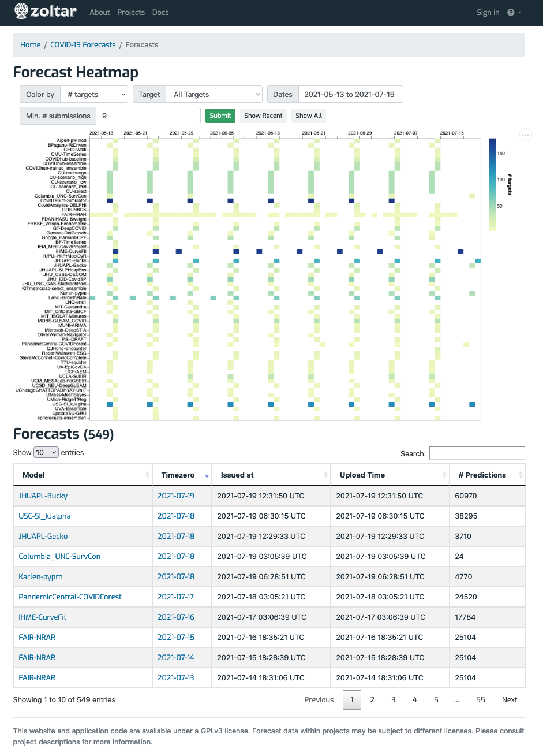Image resolution: width=543 pixels, height=756 pixels.
Task: Open timezero 2021-07-19 forecast link
Action: [x=176, y=496]
